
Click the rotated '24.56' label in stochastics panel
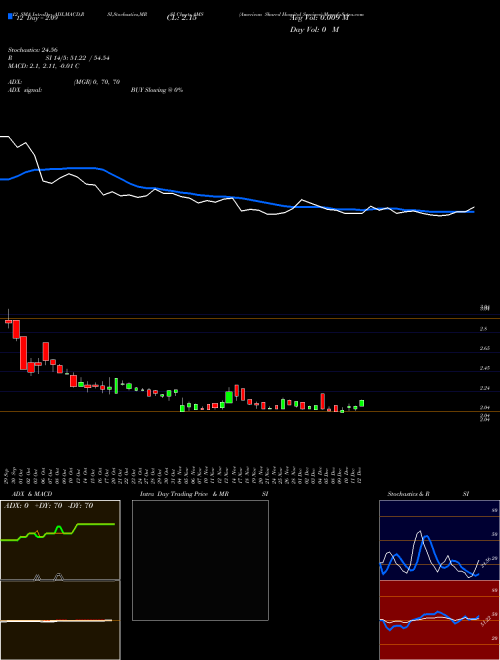point(485,561)
